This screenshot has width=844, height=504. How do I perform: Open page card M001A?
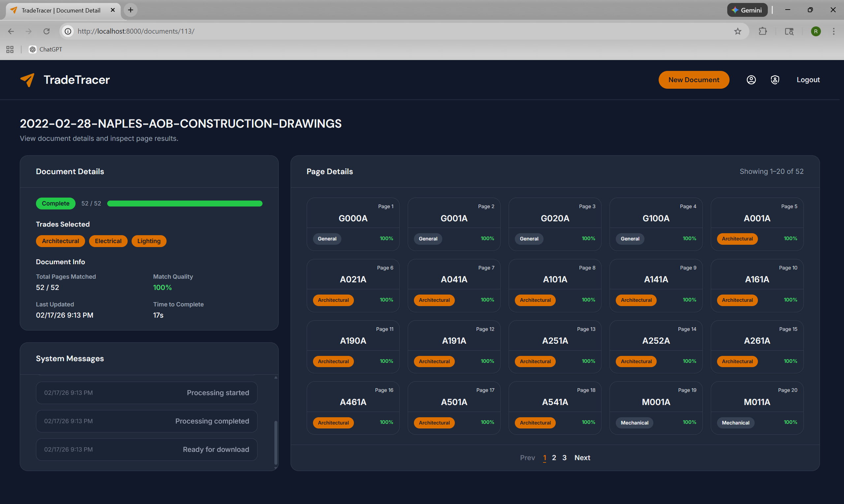click(x=656, y=408)
